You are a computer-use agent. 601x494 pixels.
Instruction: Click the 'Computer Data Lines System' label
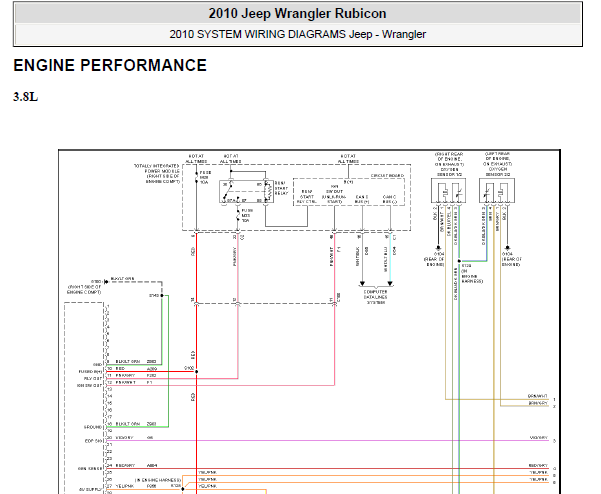(x=376, y=297)
